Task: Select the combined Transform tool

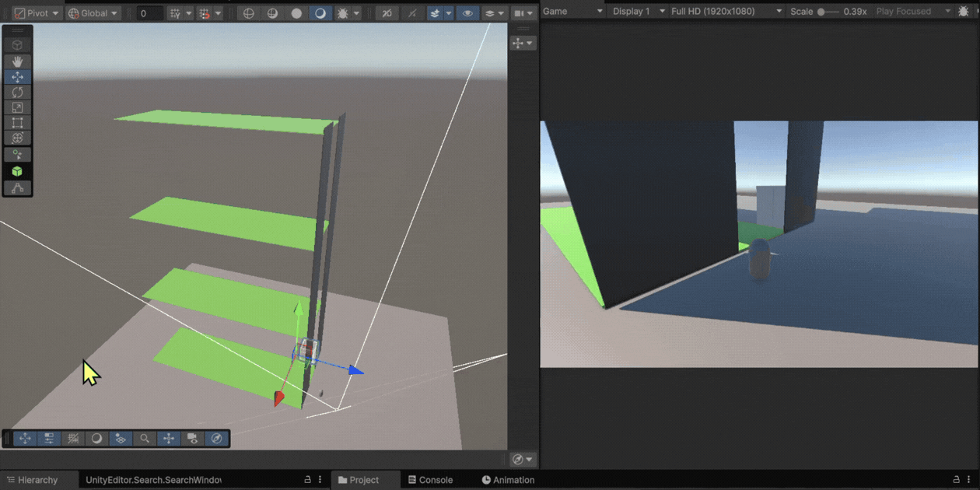Action: [17, 138]
